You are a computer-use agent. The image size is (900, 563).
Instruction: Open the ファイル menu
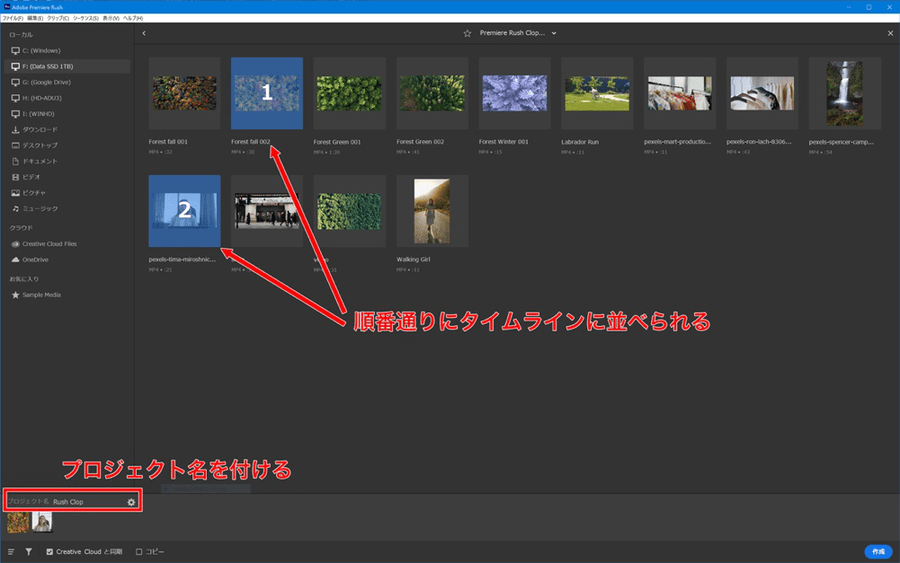coord(14,17)
